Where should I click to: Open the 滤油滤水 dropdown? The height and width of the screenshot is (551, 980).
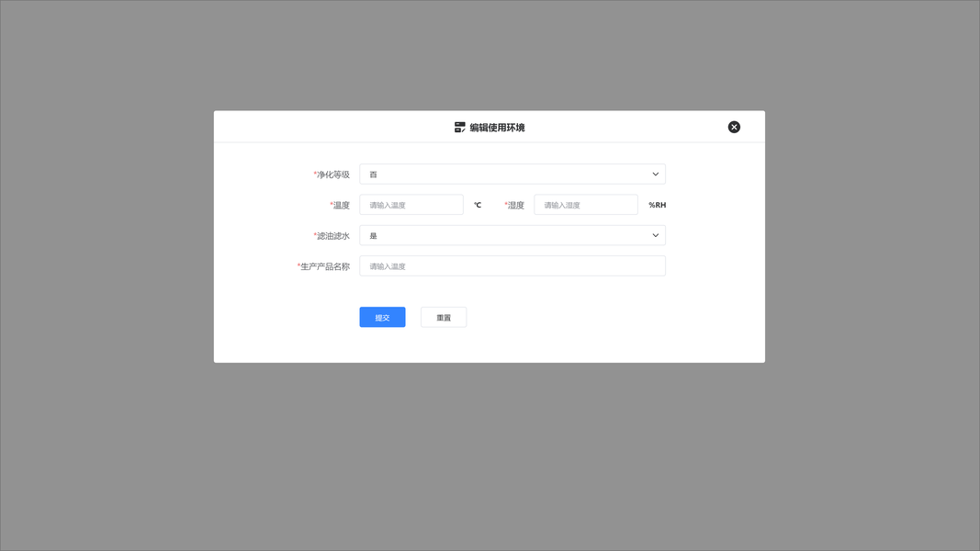click(x=512, y=235)
